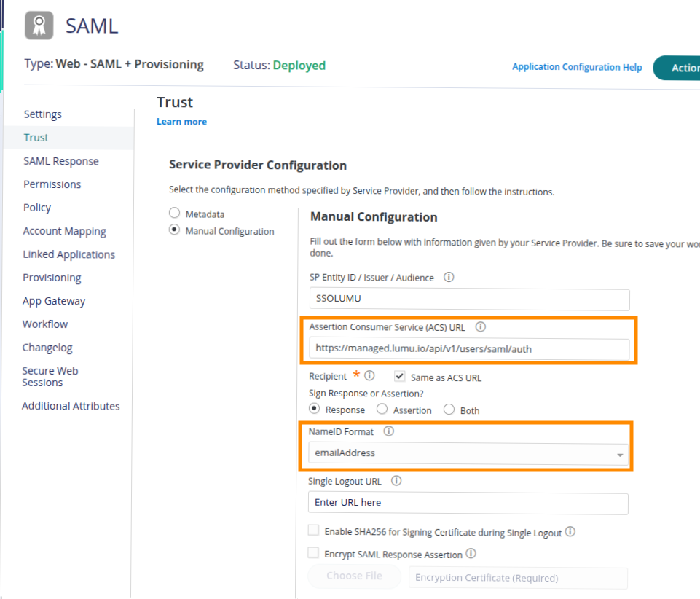
Task: Click info icon next to Recipient
Action: 369,376
